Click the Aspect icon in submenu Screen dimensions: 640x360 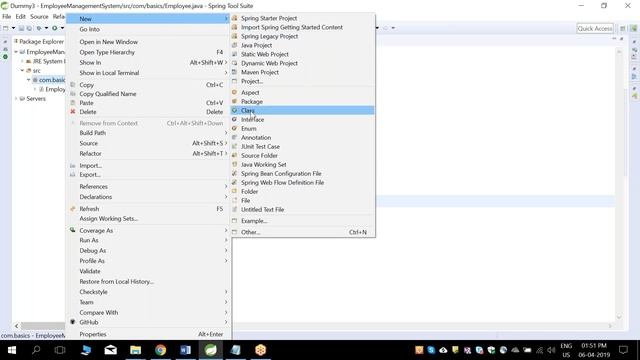pos(234,92)
